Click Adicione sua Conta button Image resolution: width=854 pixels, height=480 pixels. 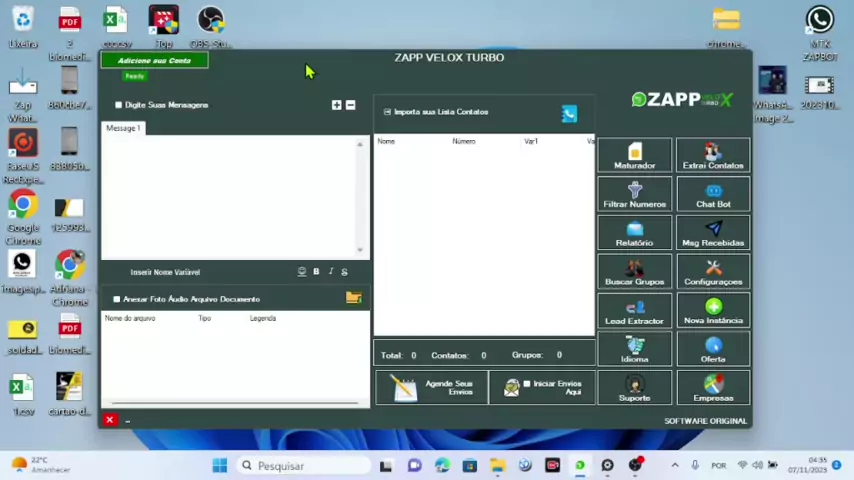pos(154,61)
